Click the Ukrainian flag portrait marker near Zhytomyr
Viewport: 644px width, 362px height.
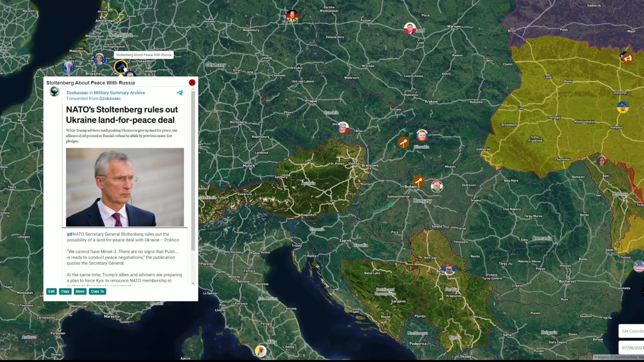click(623, 107)
